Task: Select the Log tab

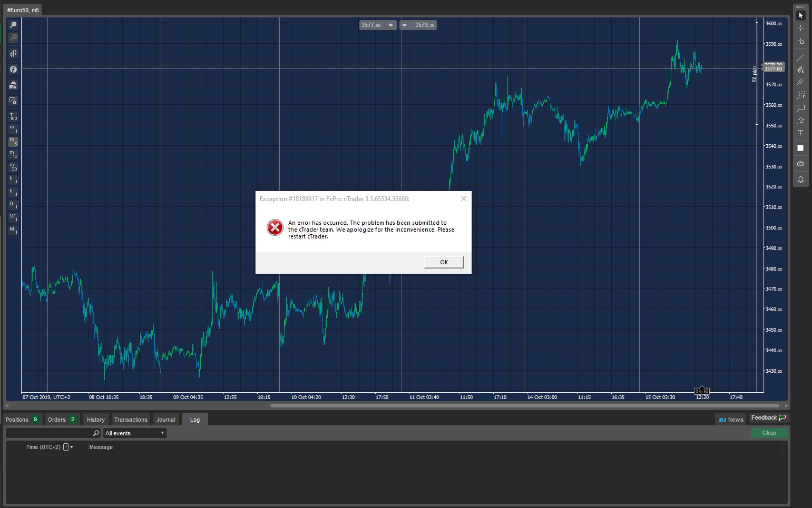Action: click(x=195, y=420)
